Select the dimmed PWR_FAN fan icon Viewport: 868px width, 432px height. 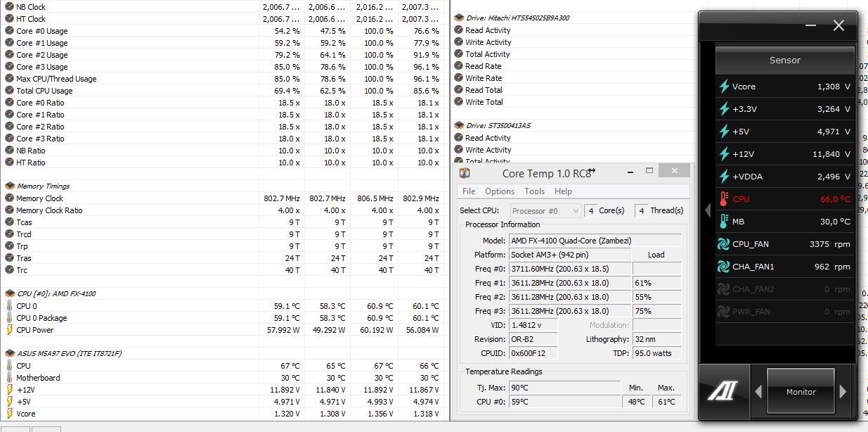[723, 312]
